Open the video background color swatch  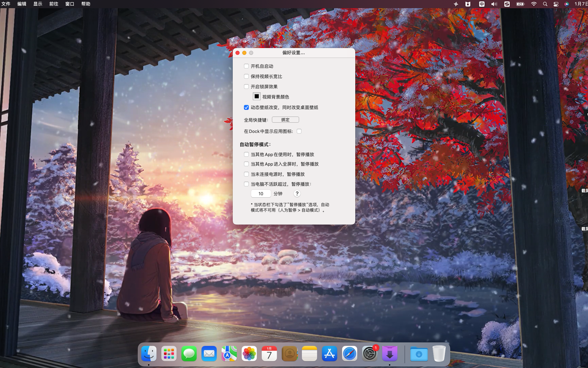257,97
